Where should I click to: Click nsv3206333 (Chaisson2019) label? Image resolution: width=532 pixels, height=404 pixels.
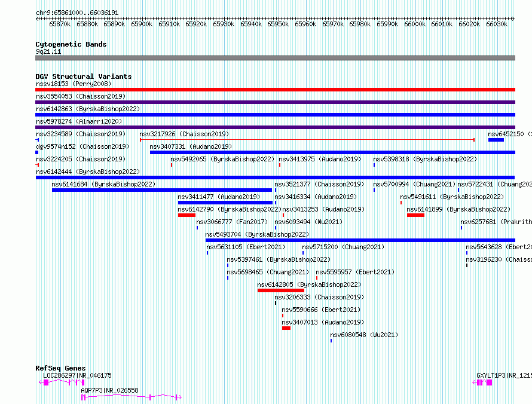coord(319,297)
